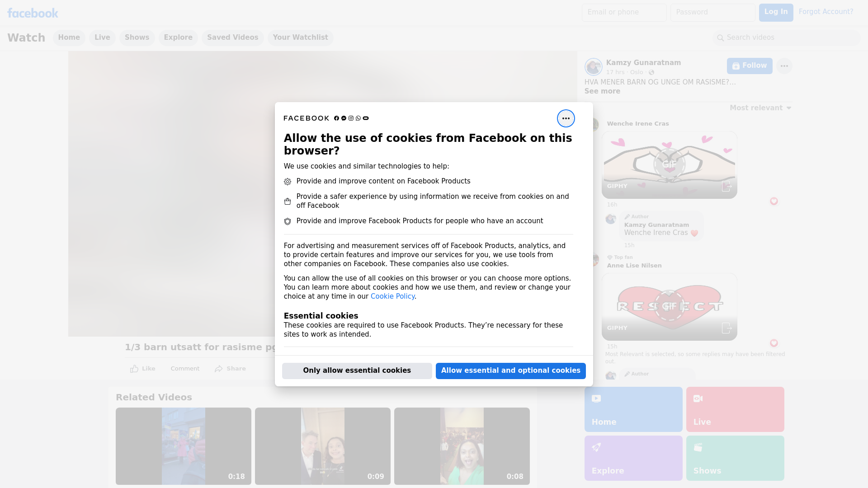Screen dimensions: 868x488
Task: Open the Saved Videos tab
Action: tap(233, 38)
